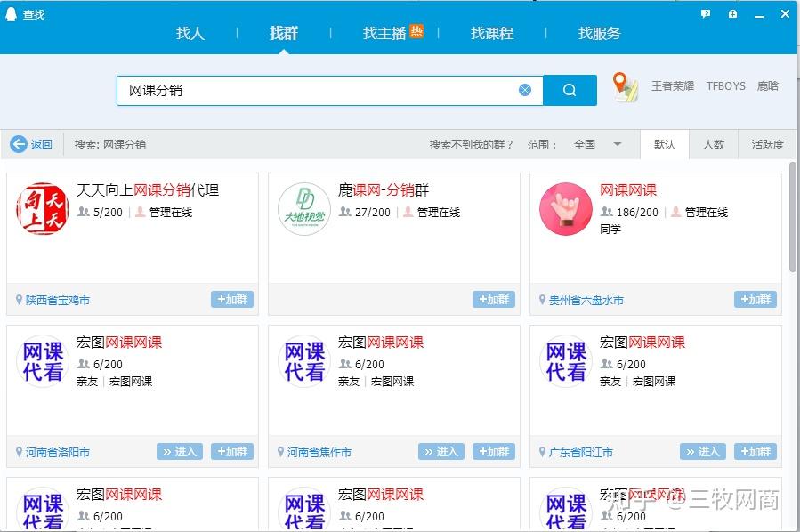Open the 广东省阳江市 location link
The width and height of the screenshot is (800, 532).
581,453
